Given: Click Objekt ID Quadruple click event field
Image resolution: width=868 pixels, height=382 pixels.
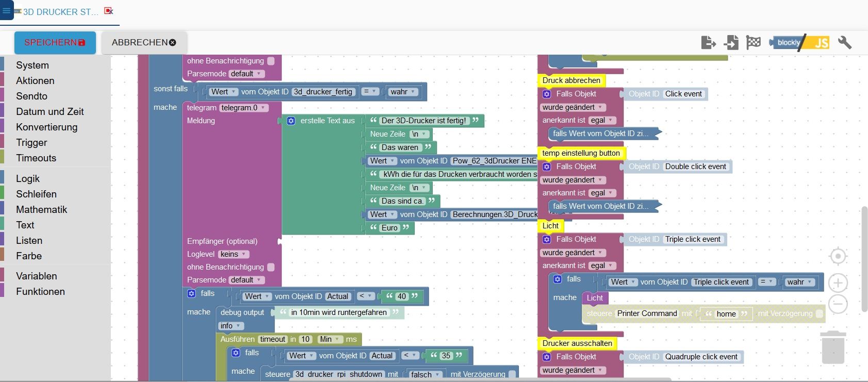Looking at the screenshot, I should [x=701, y=357].
